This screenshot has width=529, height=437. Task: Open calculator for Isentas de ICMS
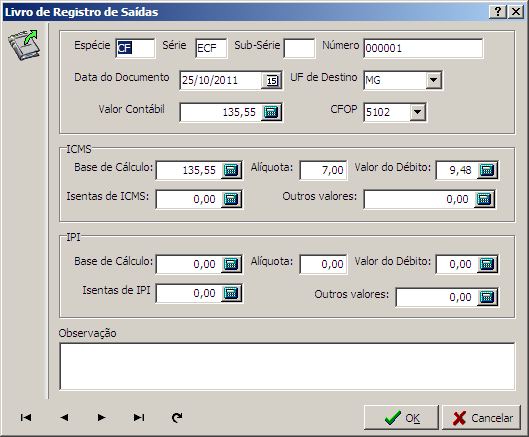(x=231, y=199)
